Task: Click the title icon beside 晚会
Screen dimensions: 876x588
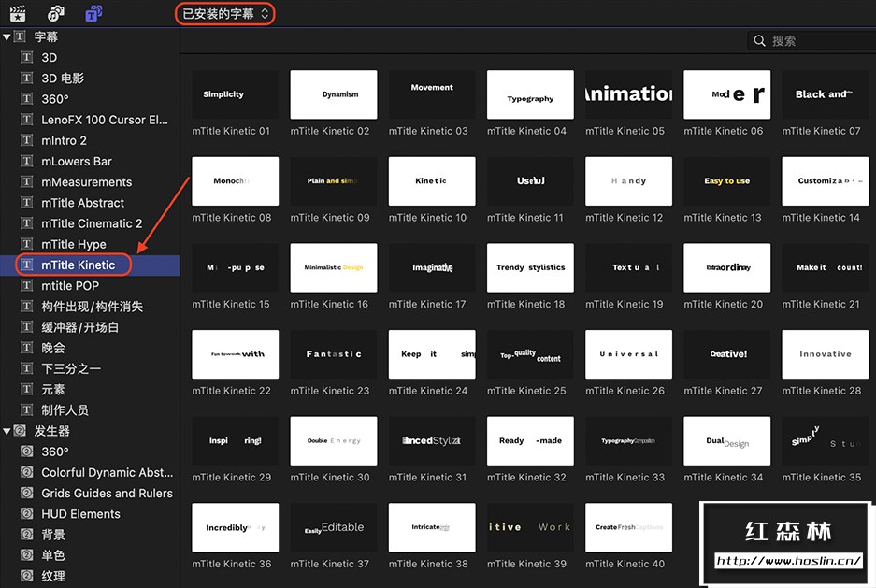Action: pos(26,348)
